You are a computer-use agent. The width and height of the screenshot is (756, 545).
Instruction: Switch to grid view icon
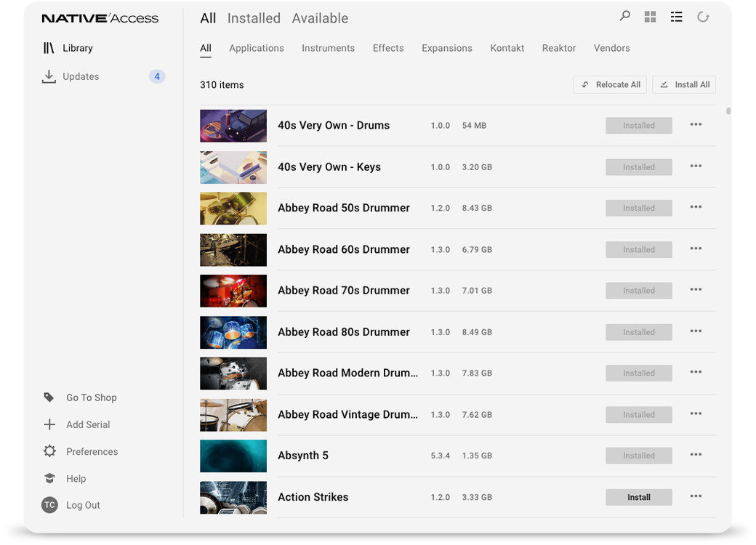click(x=650, y=17)
